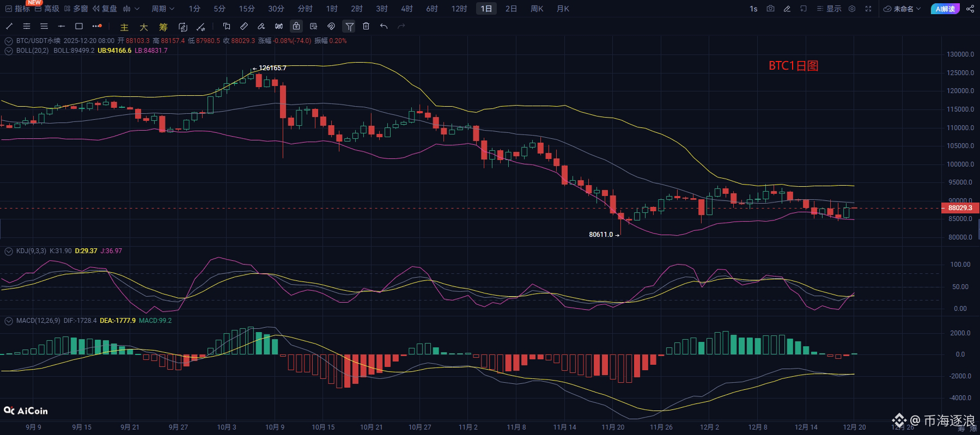Screen dimensions: 980x435
Task: Toggle the 大 large-order indicator
Action: [144, 27]
